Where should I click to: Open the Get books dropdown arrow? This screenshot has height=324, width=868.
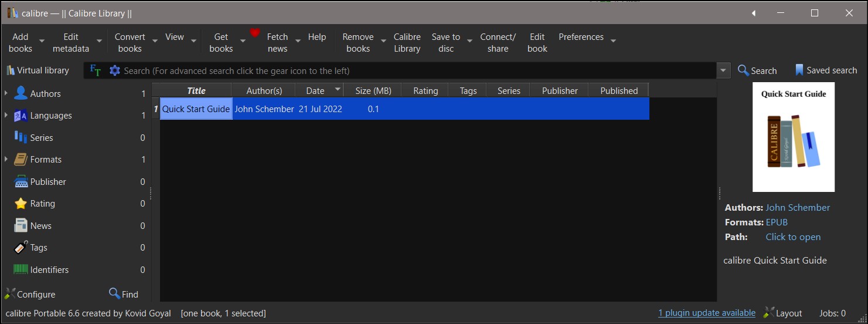(243, 41)
